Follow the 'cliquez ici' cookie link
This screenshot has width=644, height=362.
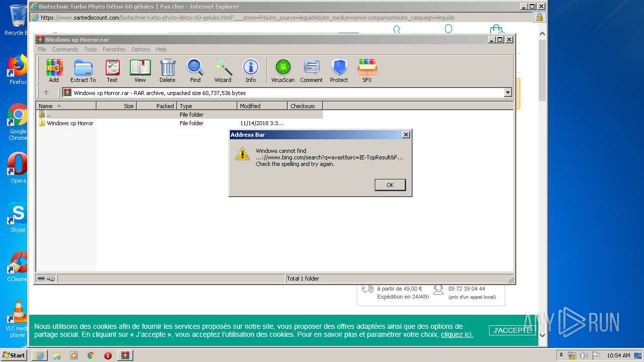coord(457,334)
